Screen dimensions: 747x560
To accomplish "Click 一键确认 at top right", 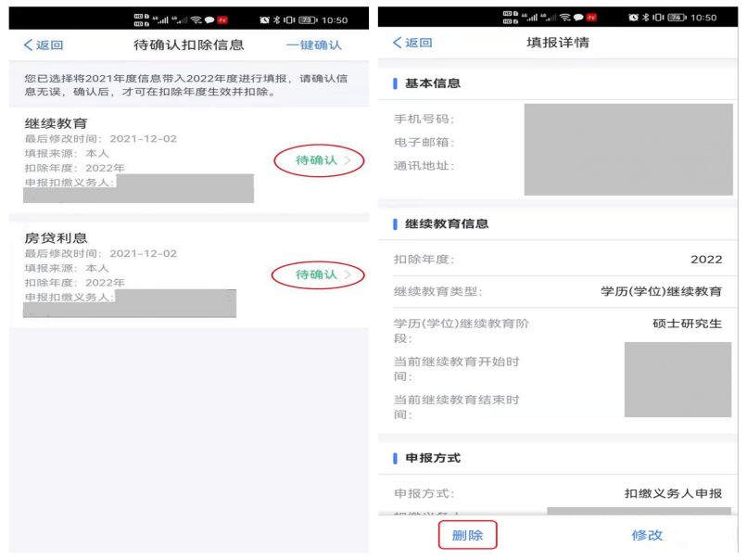I will [313, 45].
